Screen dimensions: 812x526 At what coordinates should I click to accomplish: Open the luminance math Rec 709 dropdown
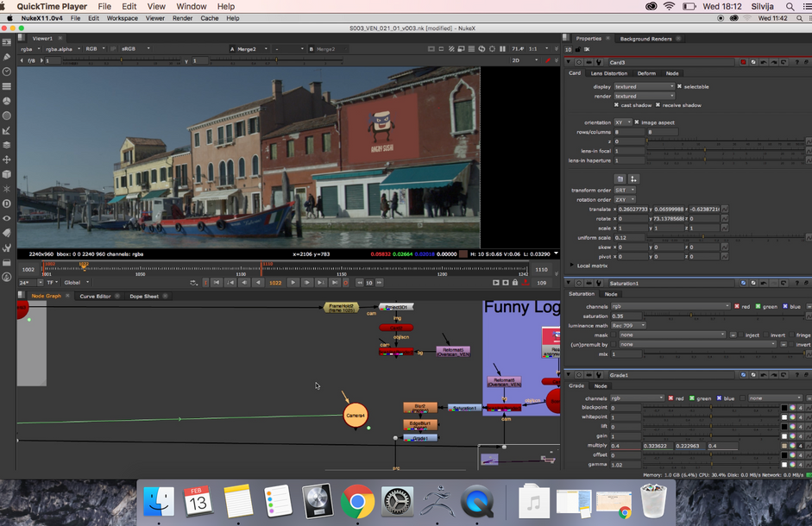630,325
